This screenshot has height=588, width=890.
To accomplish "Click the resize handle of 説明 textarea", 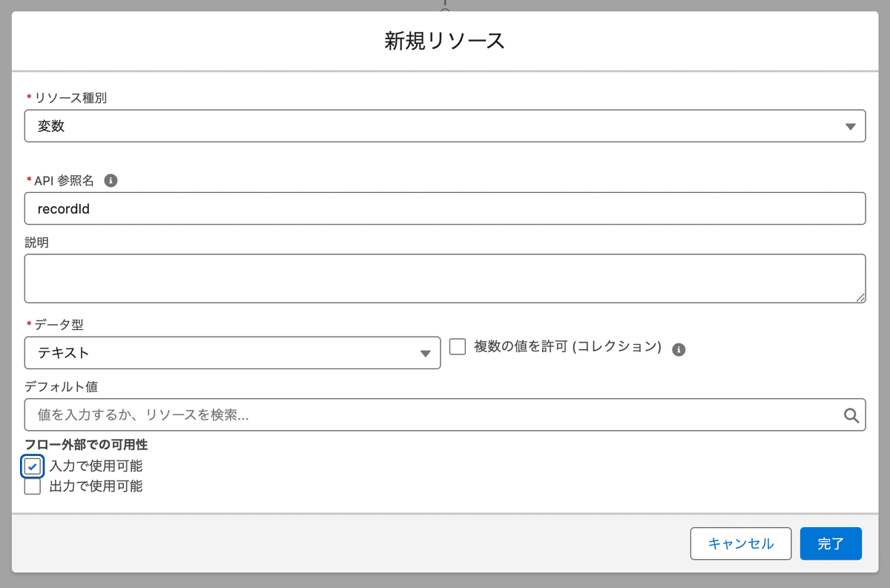I will (x=860, y=297).
